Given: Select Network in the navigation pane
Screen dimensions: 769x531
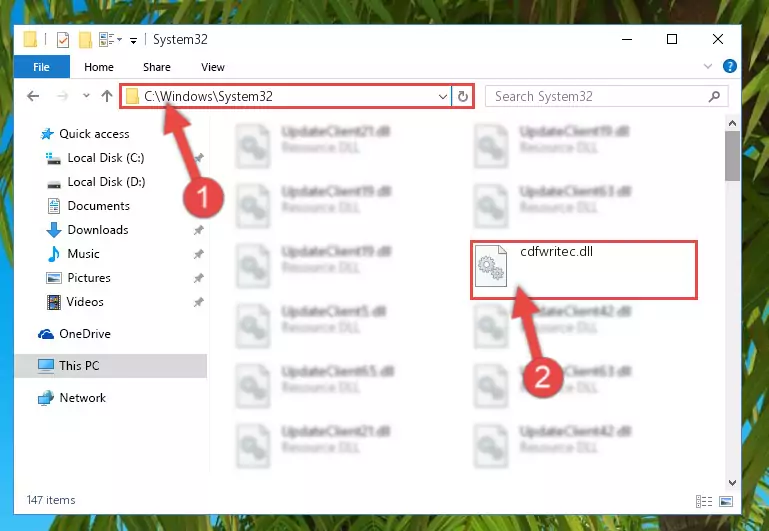Looking at the screenshot, I should tap(82, 398).
